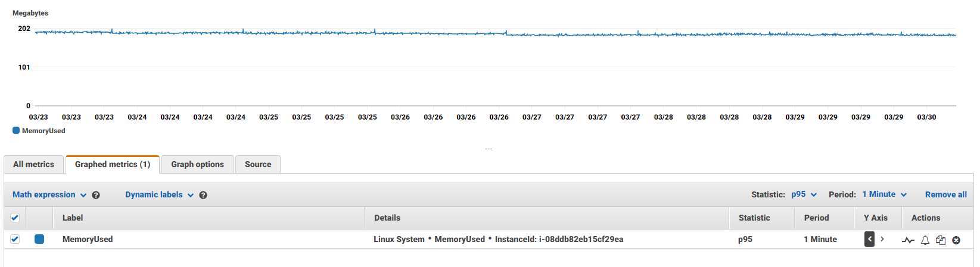Remove MemoryUsed metric with the X icon
This screenshot has width=980, height=267.
pyautogui.click(x=956, y=240)
